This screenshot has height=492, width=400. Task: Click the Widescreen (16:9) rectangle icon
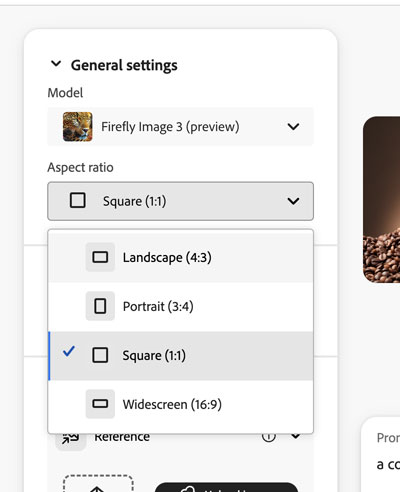100,404
